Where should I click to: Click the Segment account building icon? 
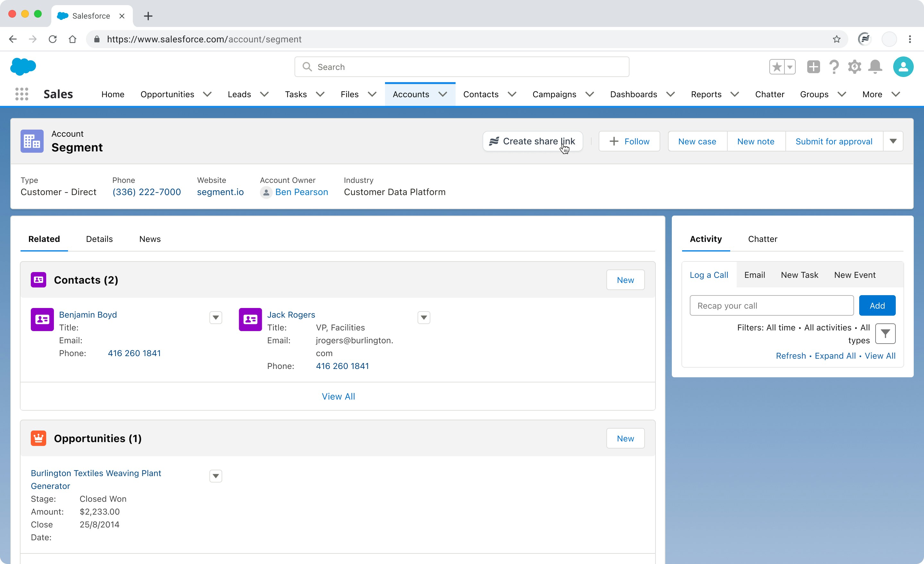tap(32, 141)
